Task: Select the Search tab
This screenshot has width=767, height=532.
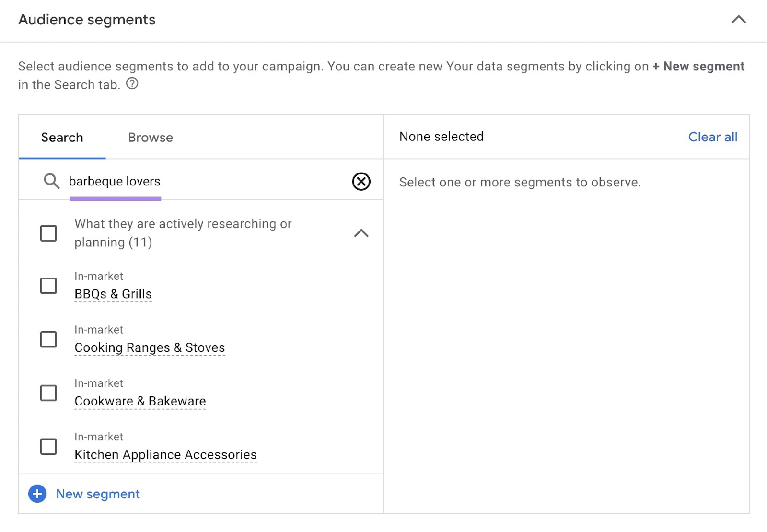Action: (62, 138)
